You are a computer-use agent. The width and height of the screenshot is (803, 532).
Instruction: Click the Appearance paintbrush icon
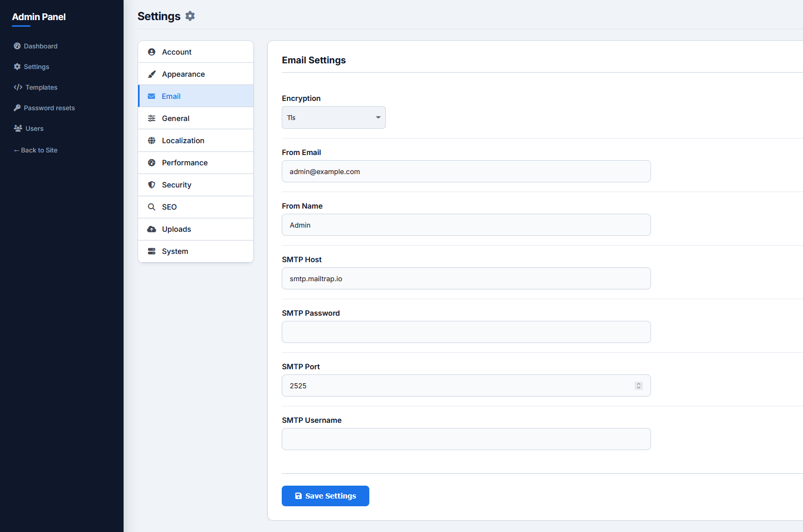pyautogui.click(x=151, y=74)
